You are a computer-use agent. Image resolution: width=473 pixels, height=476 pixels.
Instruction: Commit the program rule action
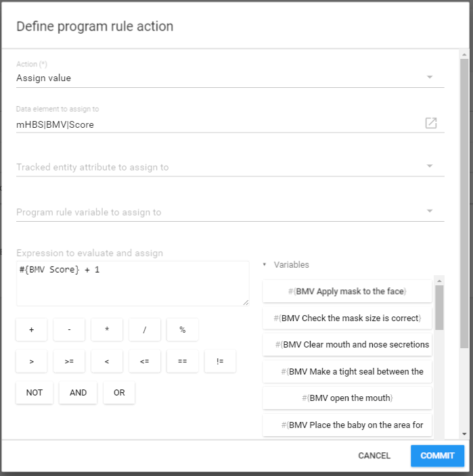pyautogui.click(x=437, y=456)
